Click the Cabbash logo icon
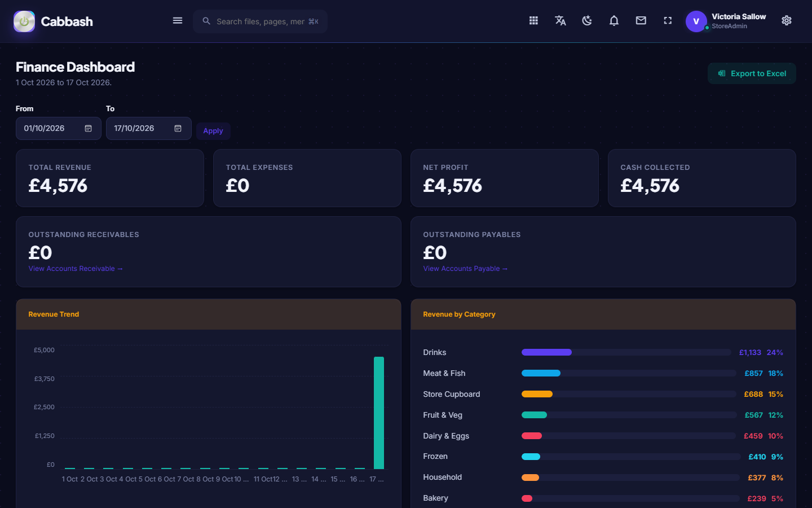This screenshot has width=812, height=508. tap(24, 21)
